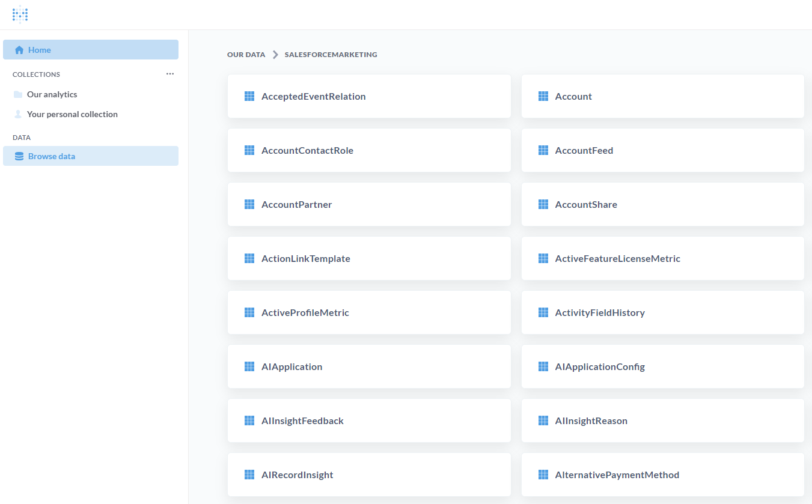812x504 pixels.
Task: Click the database icon beside Browse data
Action: coord(19,156)
